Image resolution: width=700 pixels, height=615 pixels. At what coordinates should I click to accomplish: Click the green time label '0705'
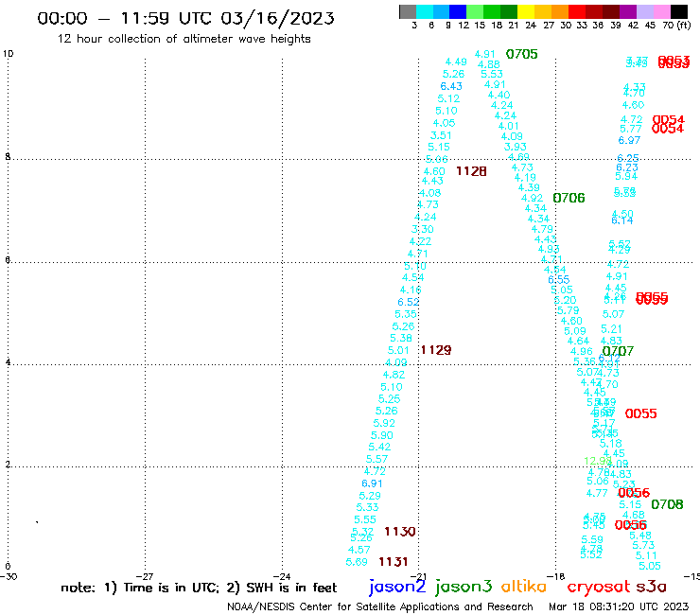tap(522, 54)
